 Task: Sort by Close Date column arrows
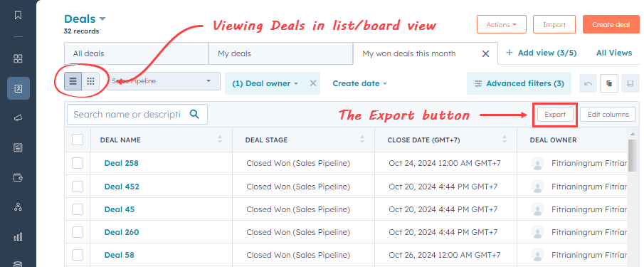[505, 140]
